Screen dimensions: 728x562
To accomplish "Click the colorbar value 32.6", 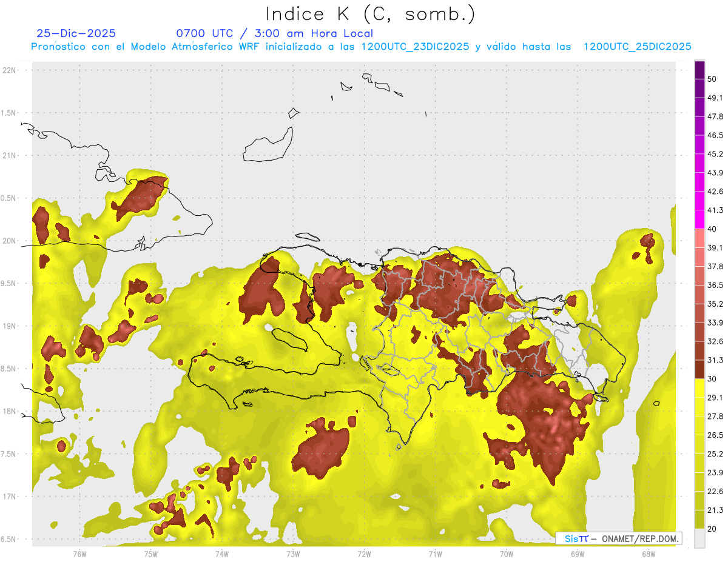I will click(x=715, y=341).
